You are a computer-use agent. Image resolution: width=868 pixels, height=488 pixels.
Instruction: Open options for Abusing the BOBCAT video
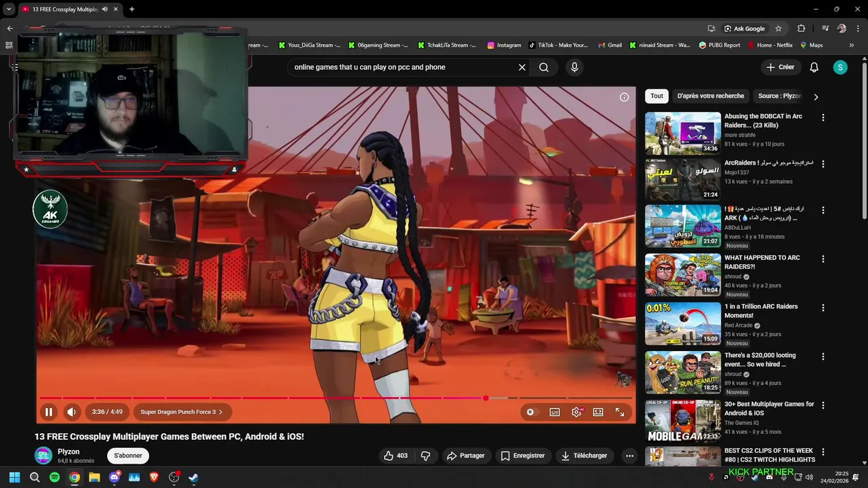pyautogui.click(x=823, y=118)
